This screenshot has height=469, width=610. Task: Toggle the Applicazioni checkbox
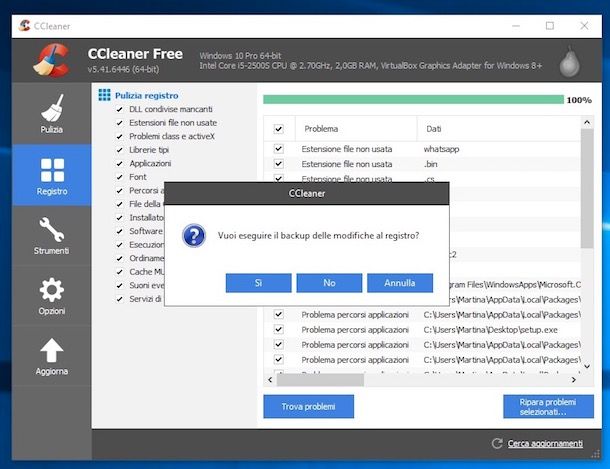pyautogui.click(x=119, y=163)
